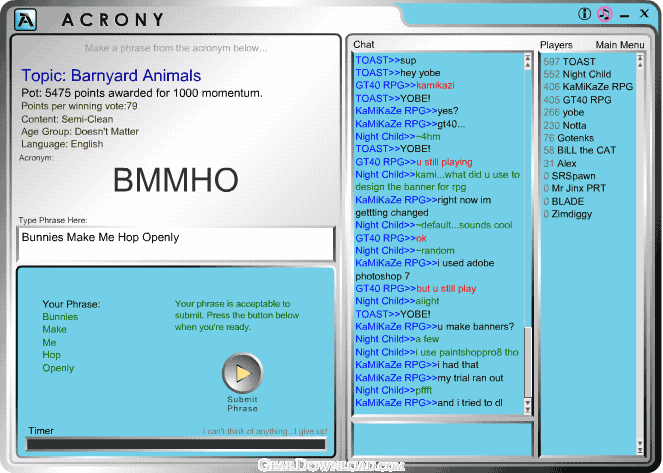Click the 'Content: Semi-Clean' text
Image resolution: width=663 pixels, height=473 pixels.
pyautogui.click(x=67, y=119)
